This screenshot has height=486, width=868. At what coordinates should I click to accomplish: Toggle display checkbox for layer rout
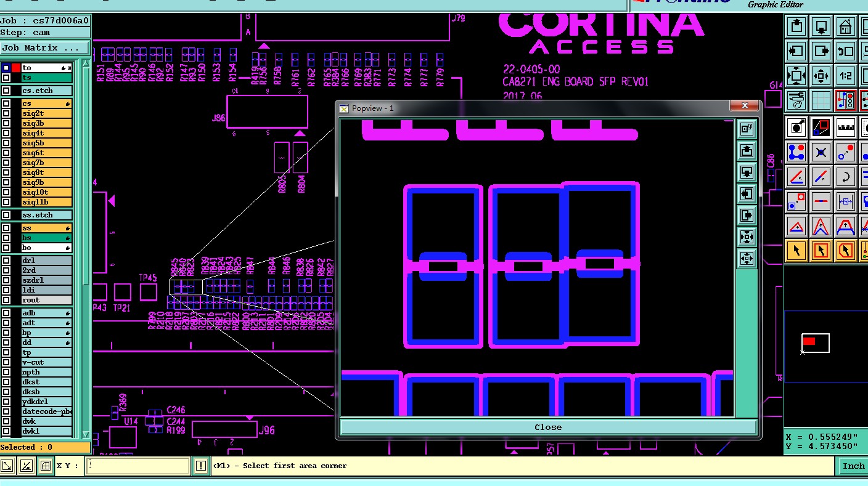click(x=6, y=300)
